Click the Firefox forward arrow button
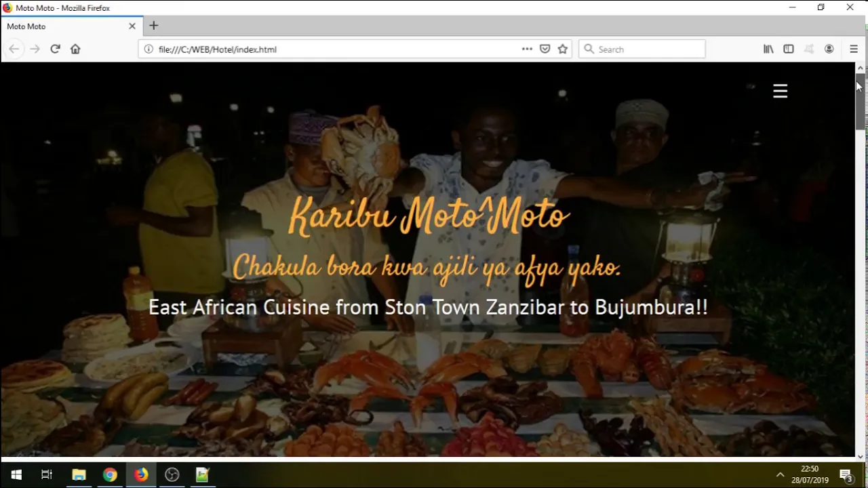 tap(35, 49)
